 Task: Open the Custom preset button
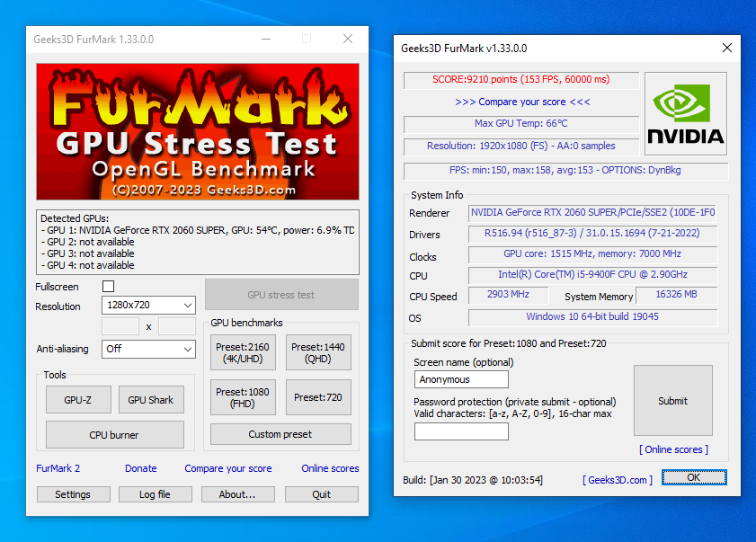click(280, 434)
